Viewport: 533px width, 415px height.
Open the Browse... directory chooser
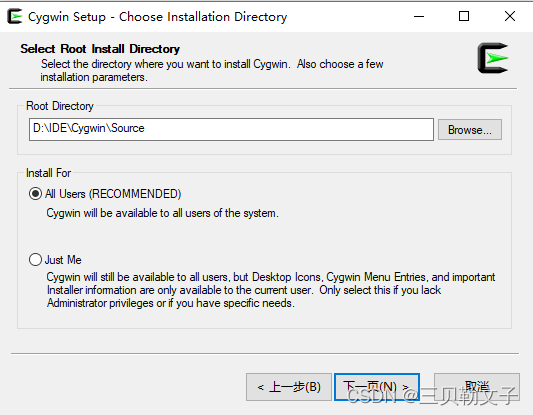coord(470,129)
